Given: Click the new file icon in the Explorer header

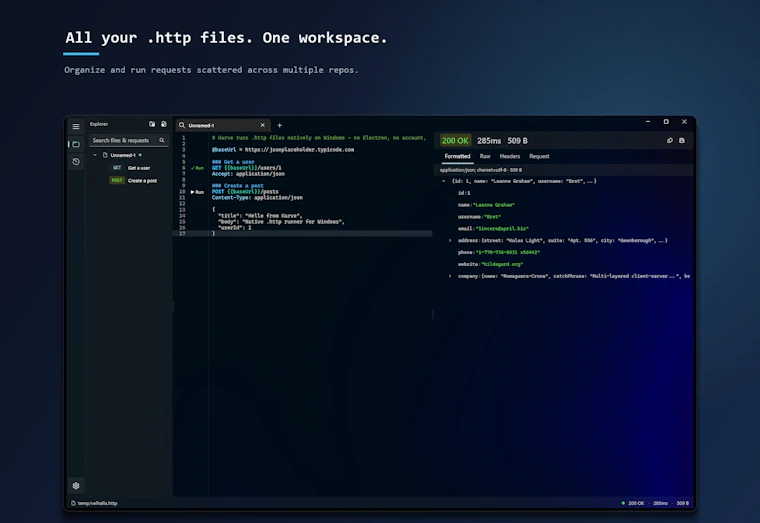Looking at the screenshot, I should tap(164, 124).
